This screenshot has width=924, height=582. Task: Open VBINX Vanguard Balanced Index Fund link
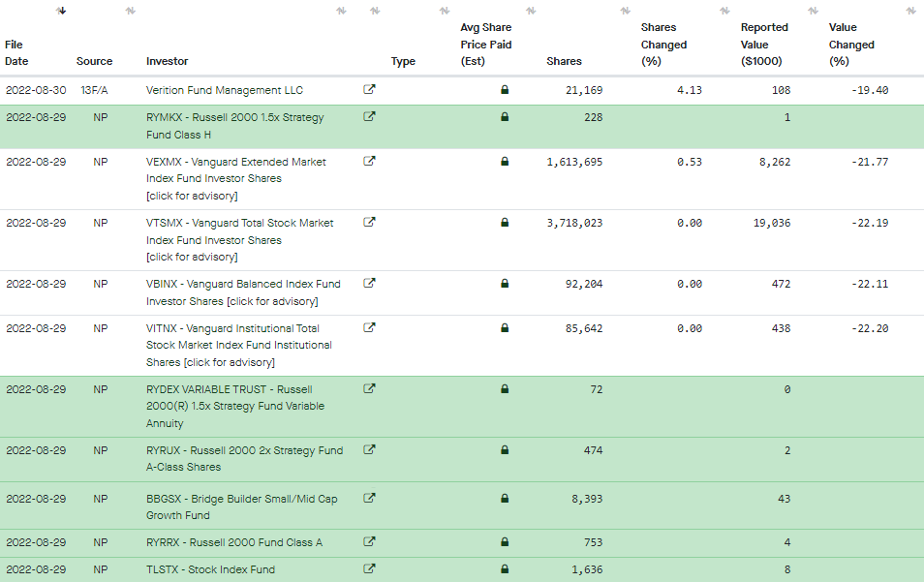243,292
